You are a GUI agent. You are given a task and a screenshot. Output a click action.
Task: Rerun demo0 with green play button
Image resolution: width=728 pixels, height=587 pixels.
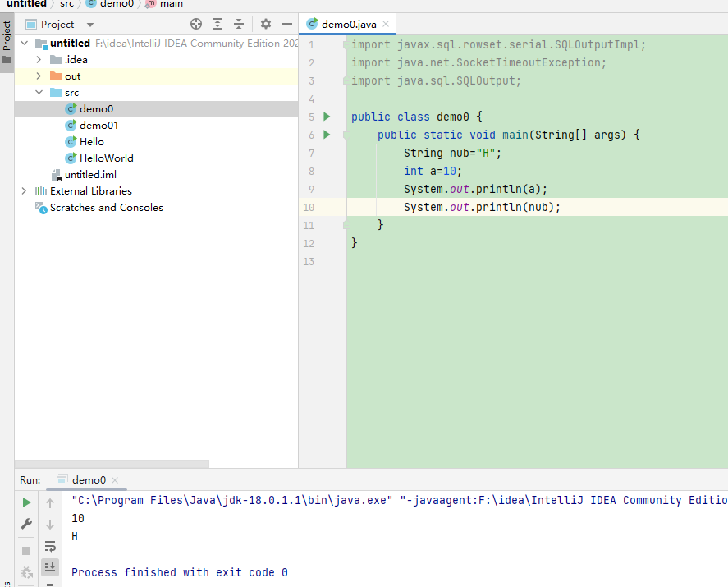point(26,502)
